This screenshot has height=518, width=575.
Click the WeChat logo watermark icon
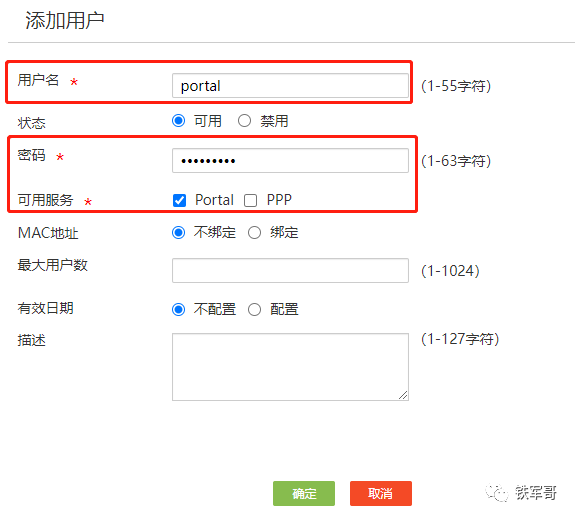(x=497, y=493)
